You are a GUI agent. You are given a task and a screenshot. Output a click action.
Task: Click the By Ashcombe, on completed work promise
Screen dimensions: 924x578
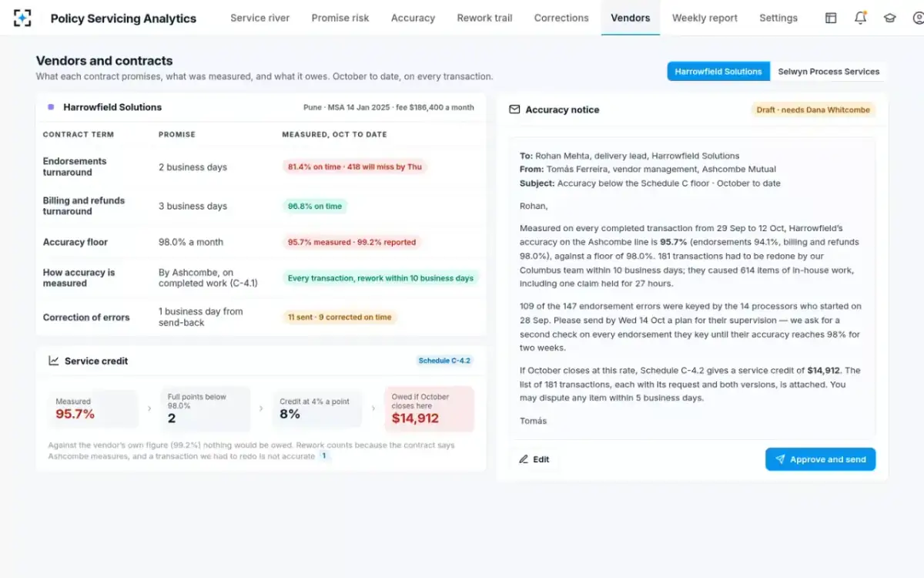pyautogui.click(x=208, y=277)
